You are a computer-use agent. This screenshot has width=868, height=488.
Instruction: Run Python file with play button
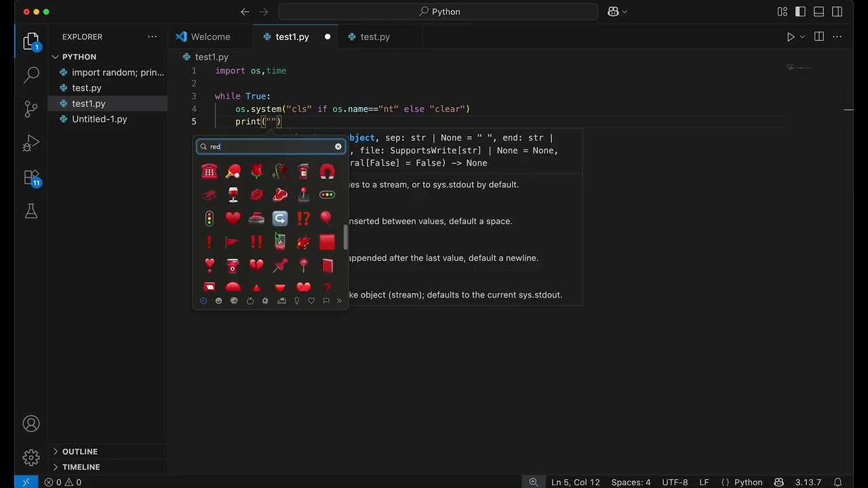pyautogui.click(x=791, y=37)
